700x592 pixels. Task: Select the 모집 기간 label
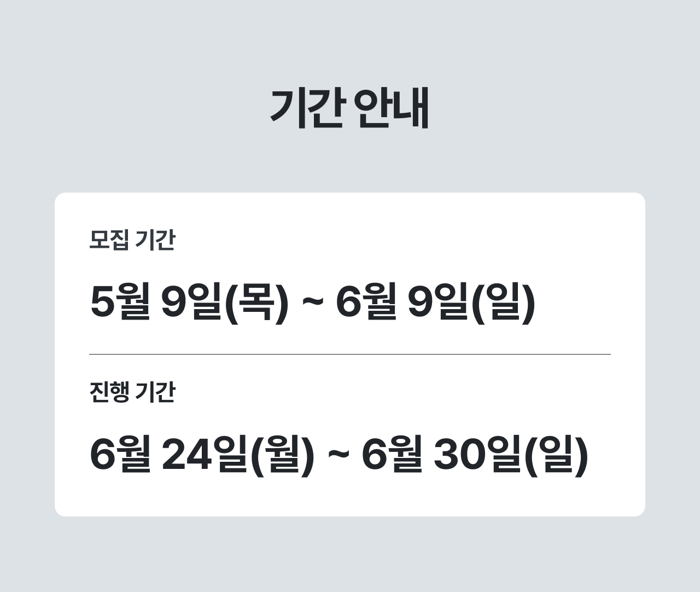132,240
